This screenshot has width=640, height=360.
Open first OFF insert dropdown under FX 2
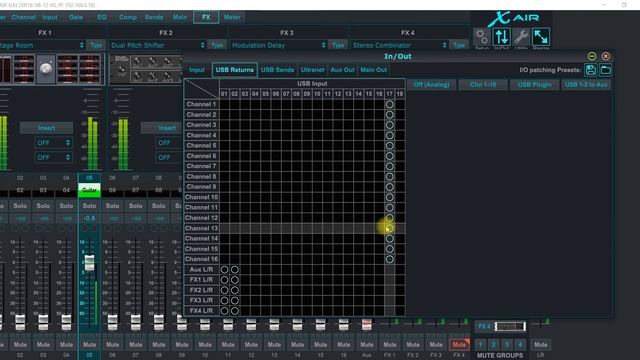click(x=169, y=143)
